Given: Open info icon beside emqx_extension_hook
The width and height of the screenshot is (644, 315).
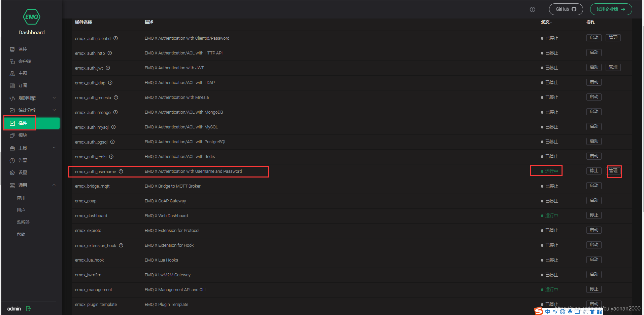Looking at the screenshot, I should tap(121, 245).
